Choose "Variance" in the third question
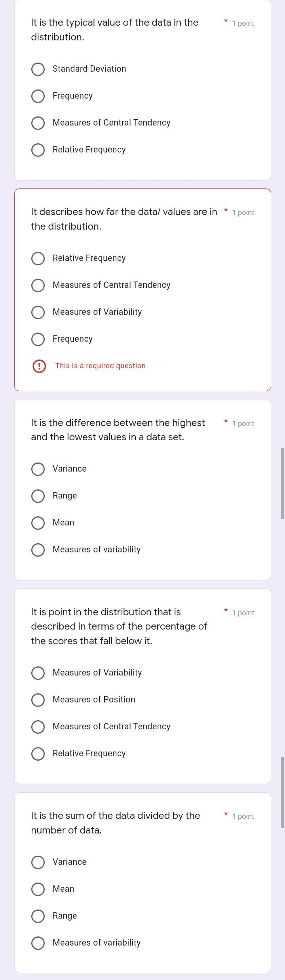The width and height of the screenshot is (285, 980). click(x=38, y=469)
